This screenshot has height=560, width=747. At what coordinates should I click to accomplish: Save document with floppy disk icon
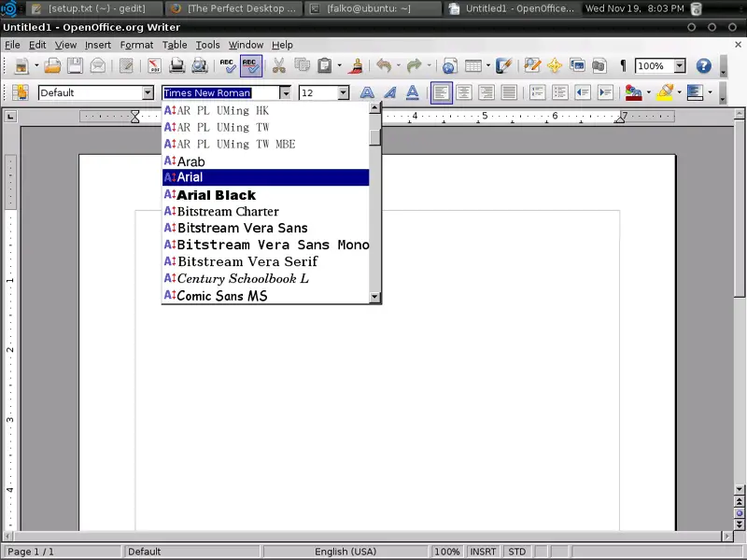[75, 65]
